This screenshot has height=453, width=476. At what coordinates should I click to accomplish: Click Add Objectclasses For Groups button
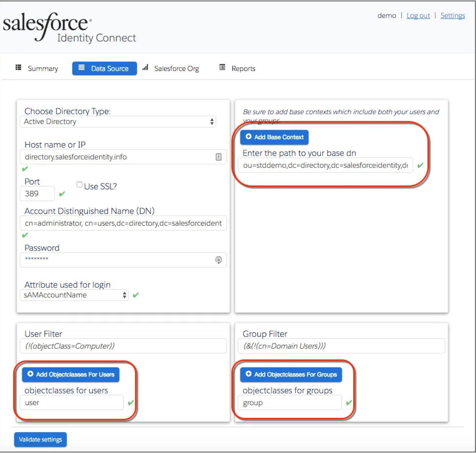point(291,375)
